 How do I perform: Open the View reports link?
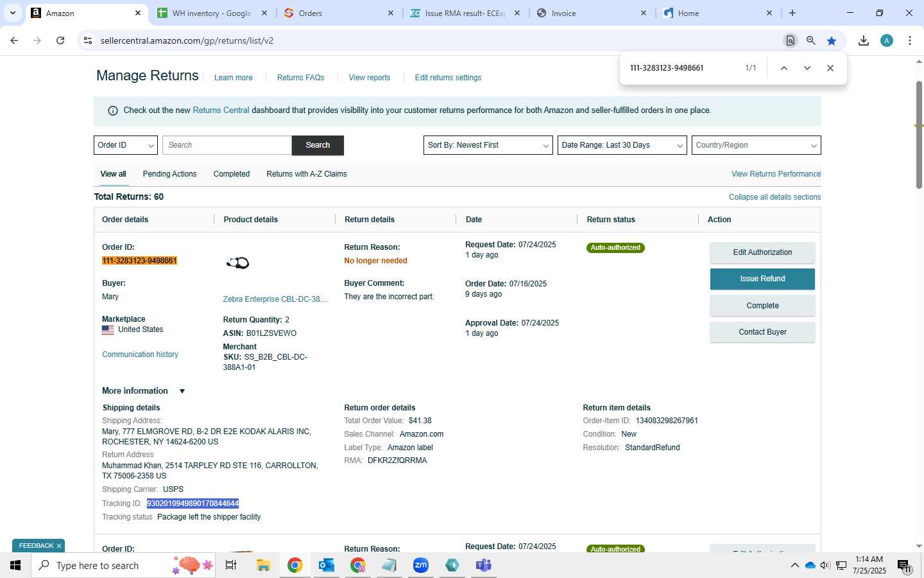click(370, 78)
